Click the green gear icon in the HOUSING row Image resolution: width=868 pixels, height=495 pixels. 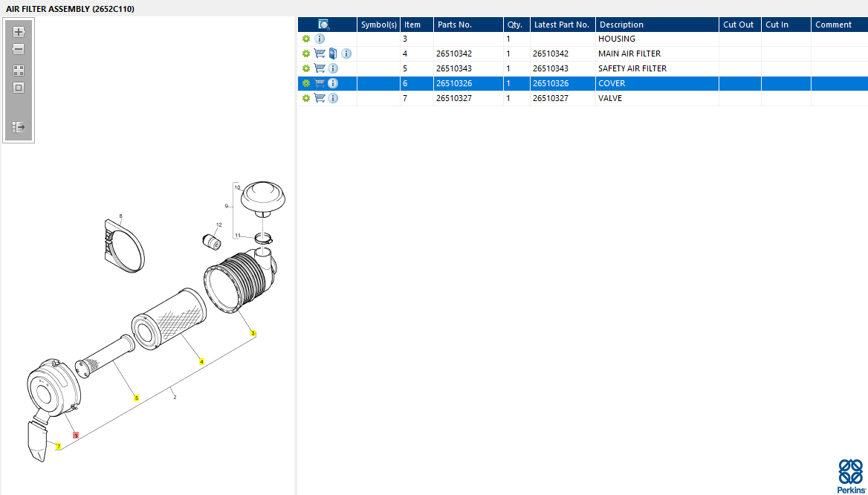[306, 39]
